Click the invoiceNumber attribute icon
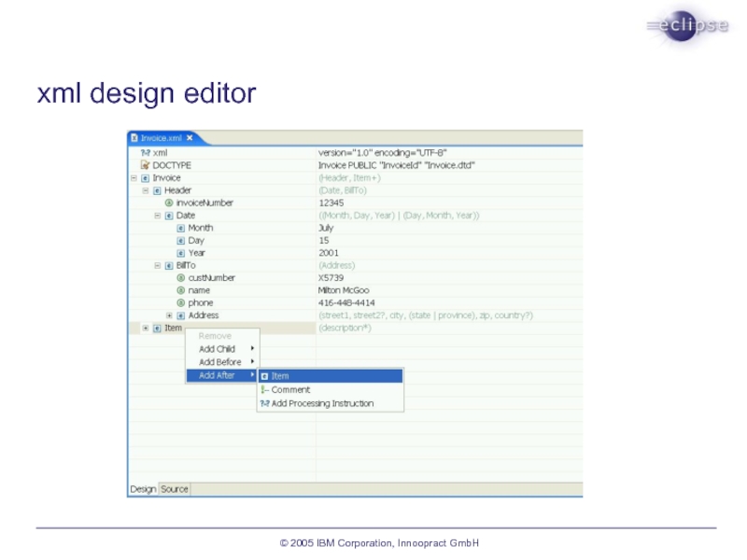 169,203
